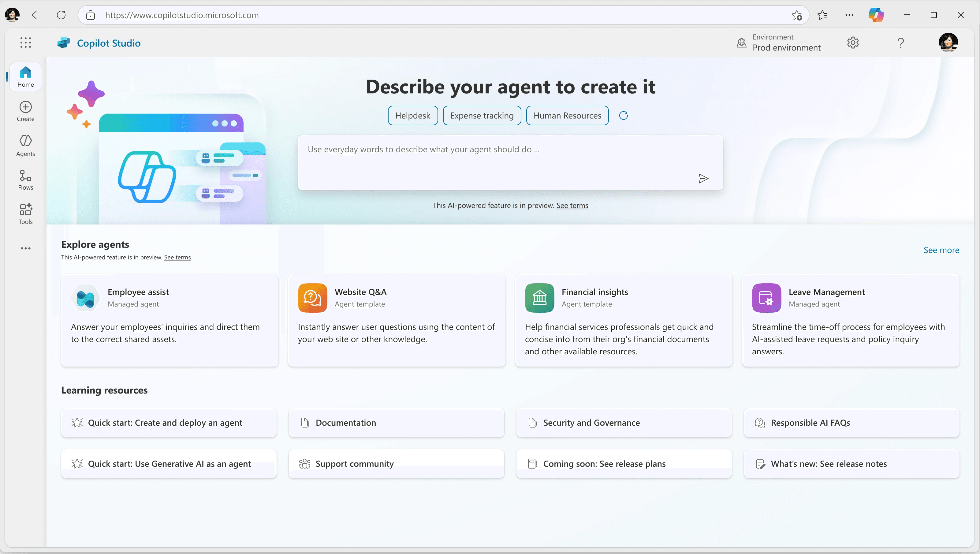Image resolution: width=980 pixels, height=554 pixels.
Task: Click the Copilot Studio title link
Action: [109, 43]
